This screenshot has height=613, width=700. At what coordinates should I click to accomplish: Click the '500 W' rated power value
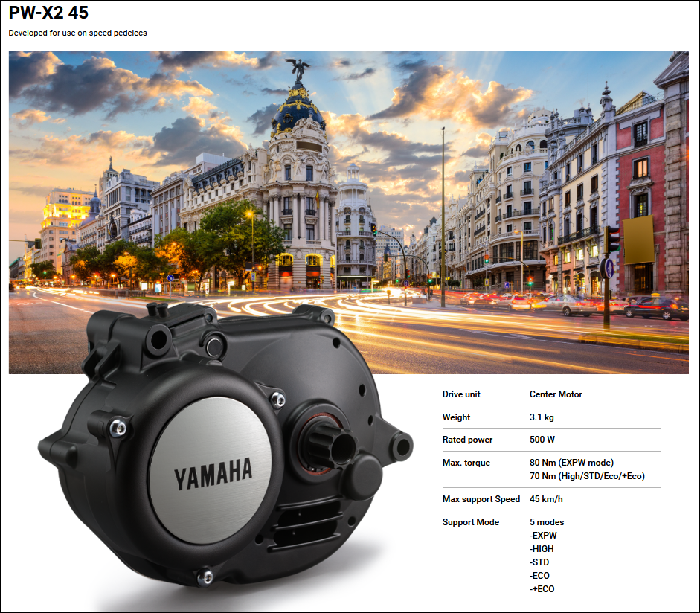(x=542, y=440)
